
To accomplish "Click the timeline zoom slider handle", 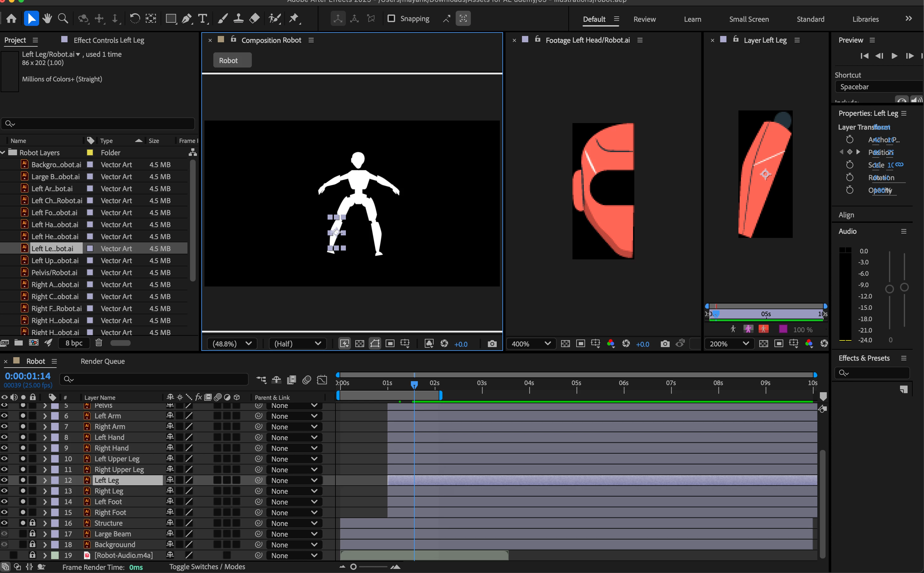I will tap(353, 567).
